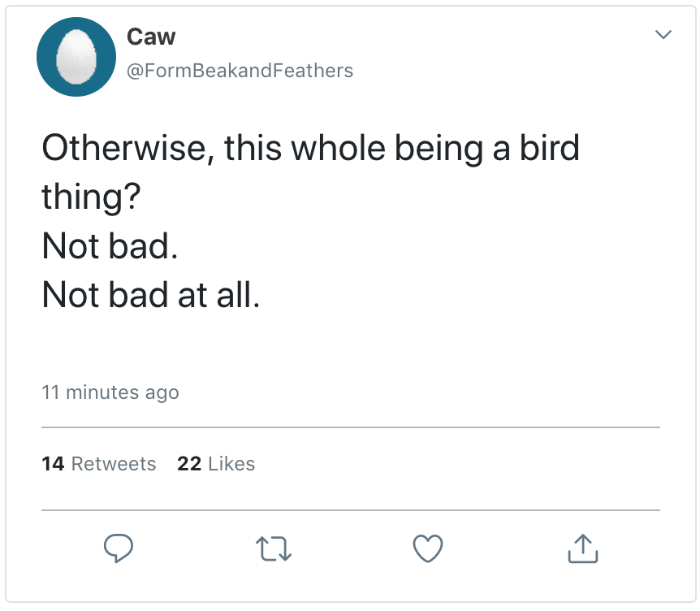Share tweet using upload arrow icon
Viewport: 700px width, 611px height.
tap(582, 548)
